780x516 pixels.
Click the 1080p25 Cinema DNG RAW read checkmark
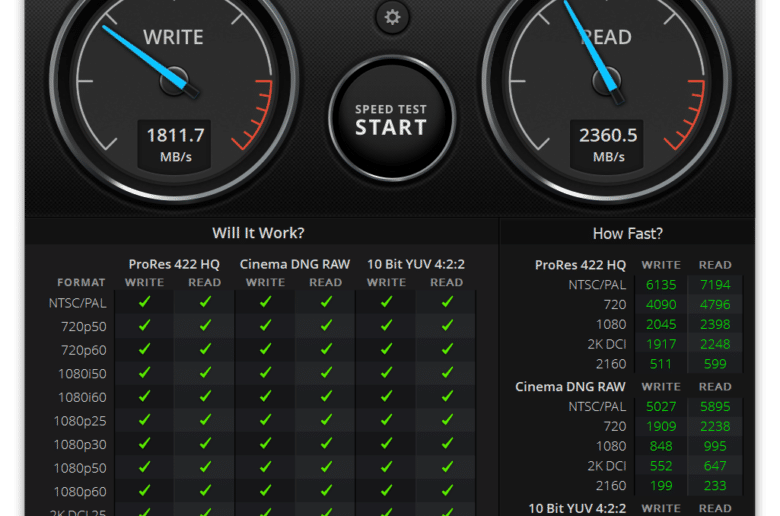pyautogui.click(x=326, y=420)
